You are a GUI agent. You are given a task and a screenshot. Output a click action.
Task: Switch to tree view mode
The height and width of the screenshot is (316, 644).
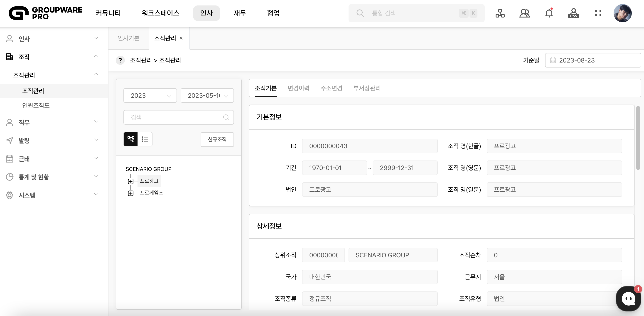pyautogui.click(x=131, y=139)
